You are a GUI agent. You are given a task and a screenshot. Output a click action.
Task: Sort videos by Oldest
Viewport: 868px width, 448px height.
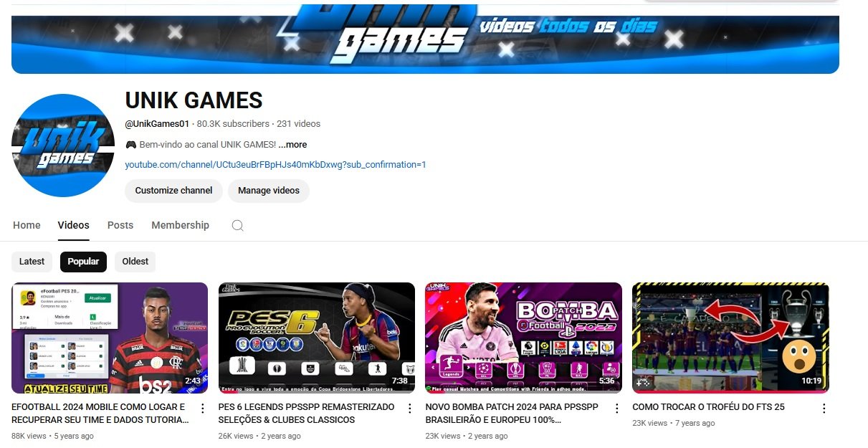[135, 262]
